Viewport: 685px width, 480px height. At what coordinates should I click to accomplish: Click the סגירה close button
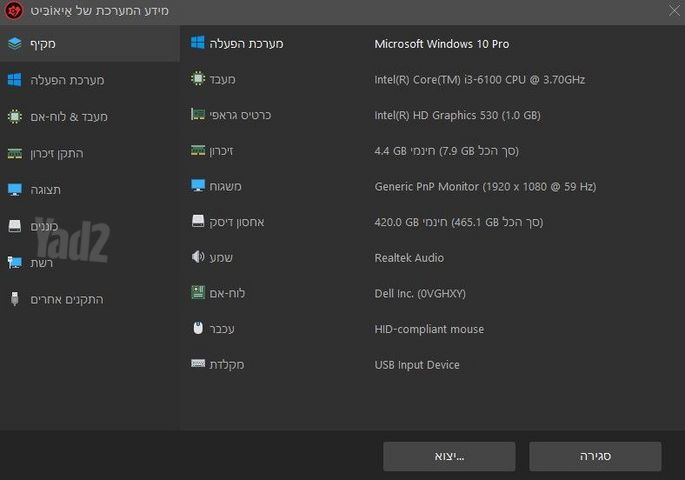point(595,456)
